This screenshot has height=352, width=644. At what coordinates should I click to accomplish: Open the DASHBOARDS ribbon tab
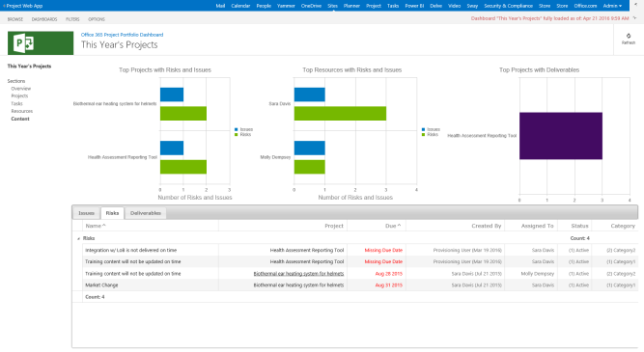(x=44, y=19)
